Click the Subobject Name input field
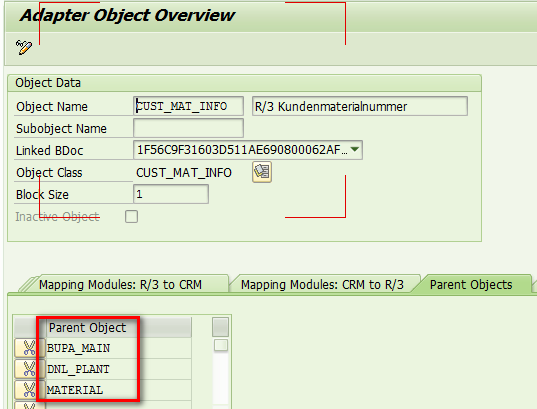Image resolution: width=537 pixels, height=409 pixels. [x=188, y=128]
